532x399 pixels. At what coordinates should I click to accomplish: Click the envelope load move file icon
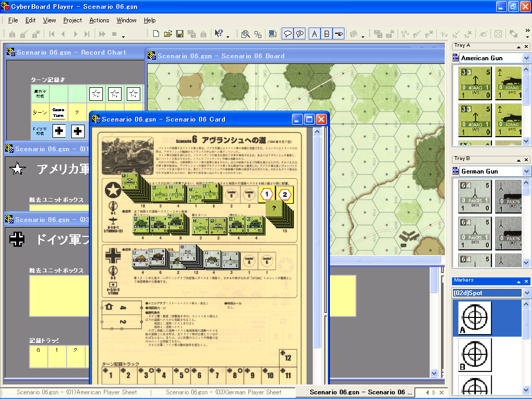pos(12,34)
